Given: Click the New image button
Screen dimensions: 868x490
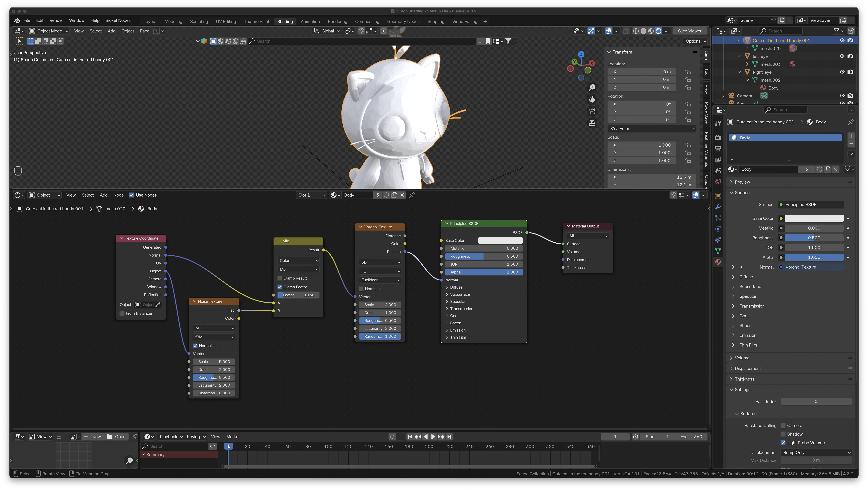Looking at the screenshot, I should click(93, 437).
